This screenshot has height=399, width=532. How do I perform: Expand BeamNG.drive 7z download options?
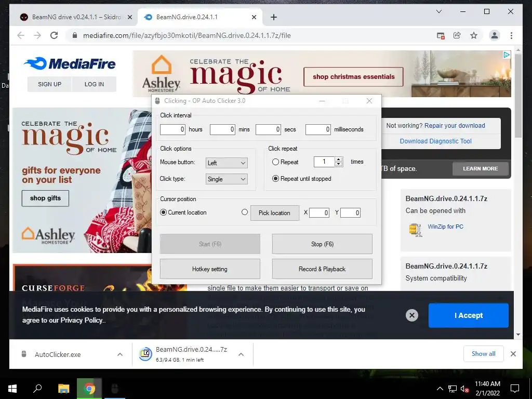(241, 354)
